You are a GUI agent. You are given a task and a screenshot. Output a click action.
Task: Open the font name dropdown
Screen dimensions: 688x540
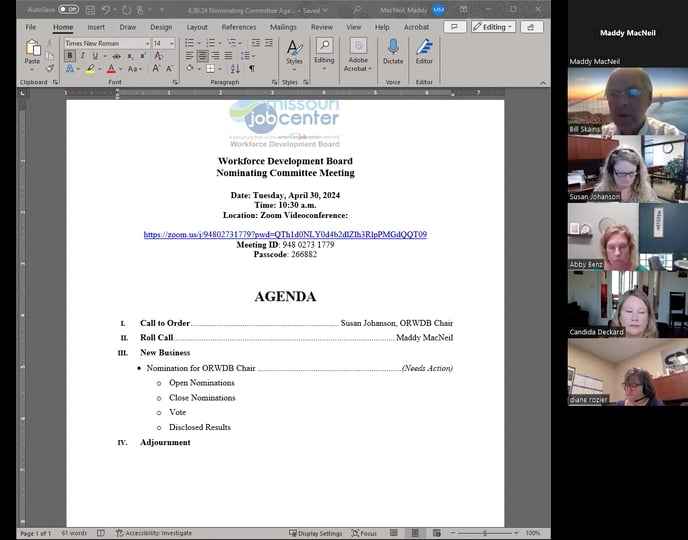click(147, 43)
